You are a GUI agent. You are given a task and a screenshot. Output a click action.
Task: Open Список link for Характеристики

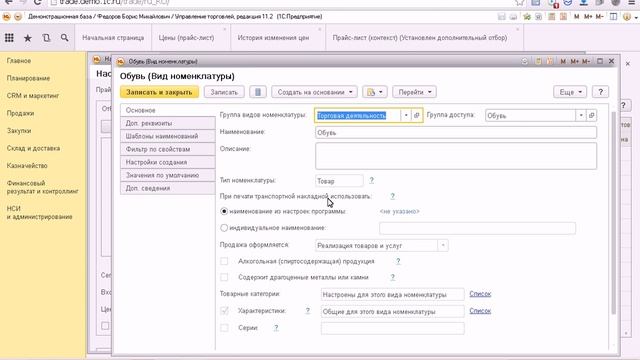coord(480,311)
